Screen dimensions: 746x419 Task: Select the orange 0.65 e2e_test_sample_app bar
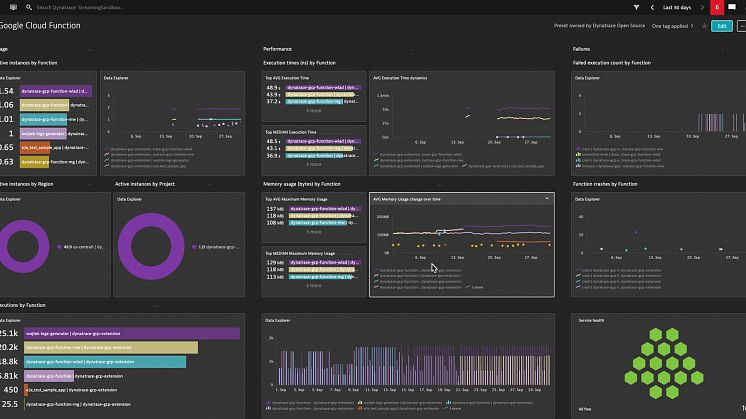coord(35,147)
